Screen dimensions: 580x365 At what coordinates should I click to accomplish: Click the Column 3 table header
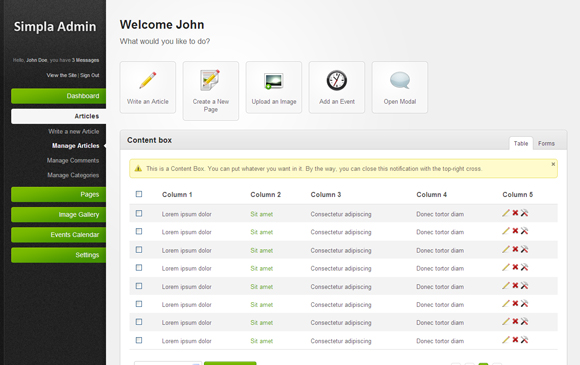(326, 195)
